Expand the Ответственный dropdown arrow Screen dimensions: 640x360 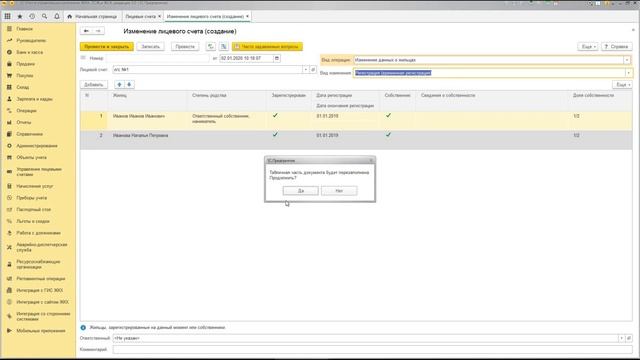622,338
